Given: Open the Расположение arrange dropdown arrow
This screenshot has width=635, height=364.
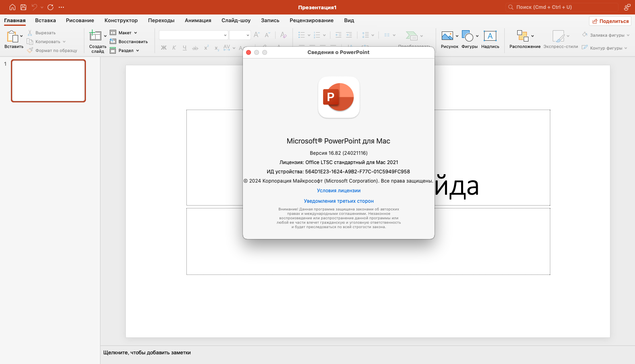Looking at the screenshot, I should 533,36.
